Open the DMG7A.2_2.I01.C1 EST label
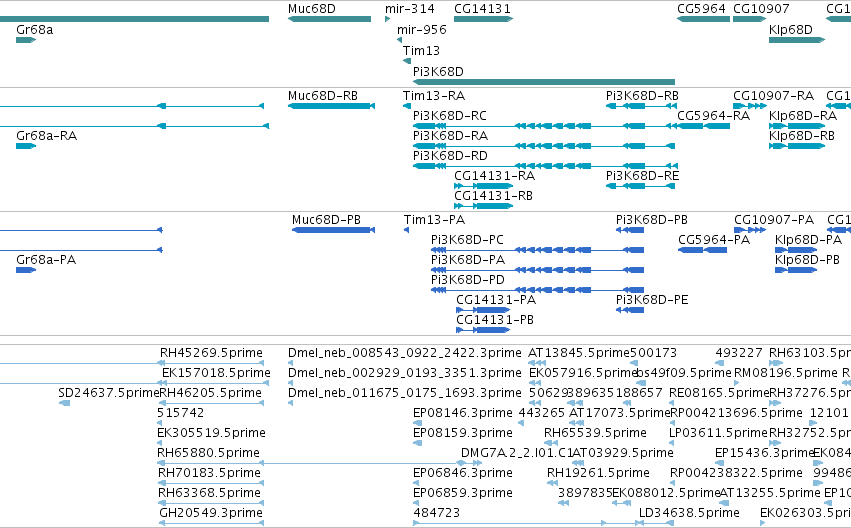 tap(517, 454)
